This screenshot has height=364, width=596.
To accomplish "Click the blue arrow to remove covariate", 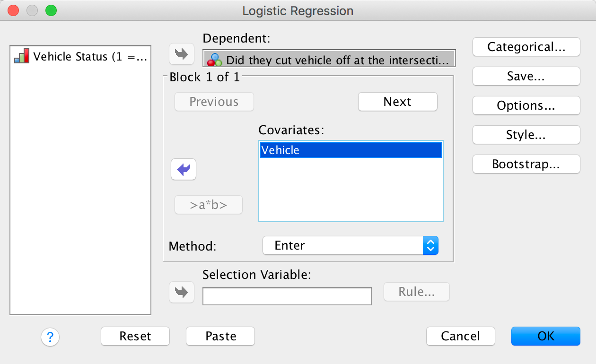I will coord(183,169).
